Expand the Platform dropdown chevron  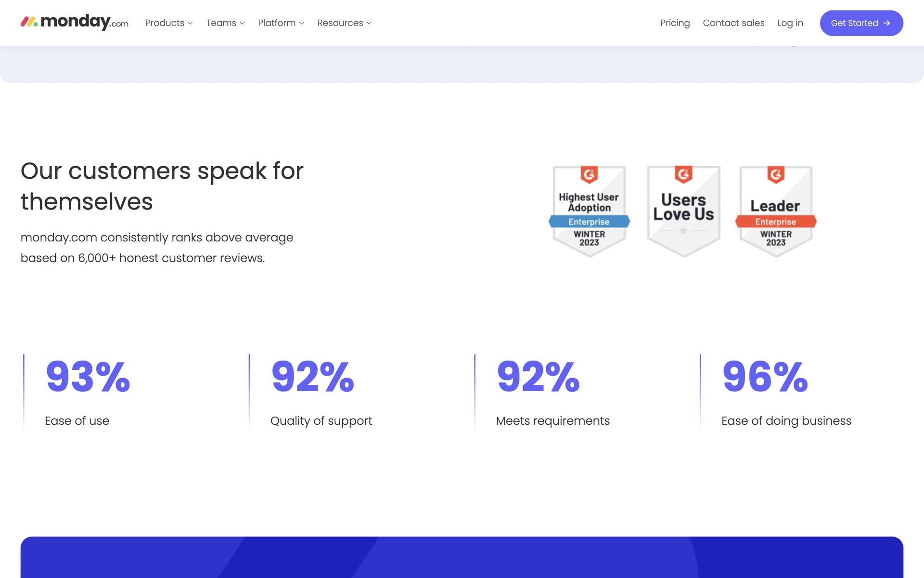tap(302, 23)
